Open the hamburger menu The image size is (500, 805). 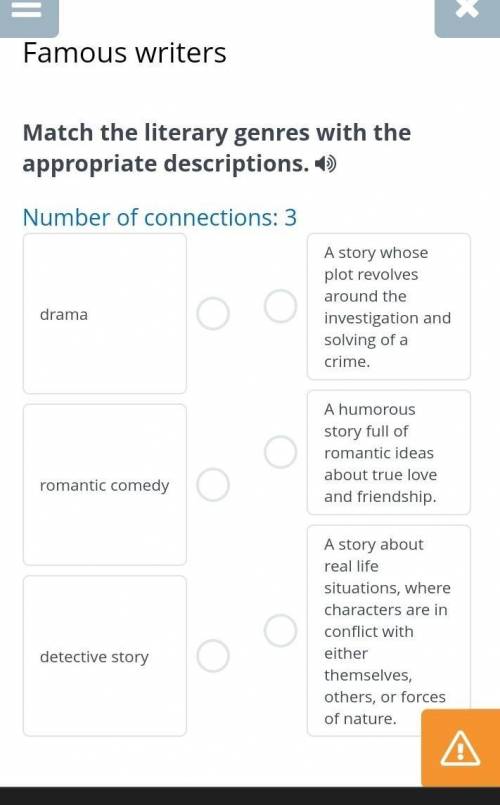27,13
